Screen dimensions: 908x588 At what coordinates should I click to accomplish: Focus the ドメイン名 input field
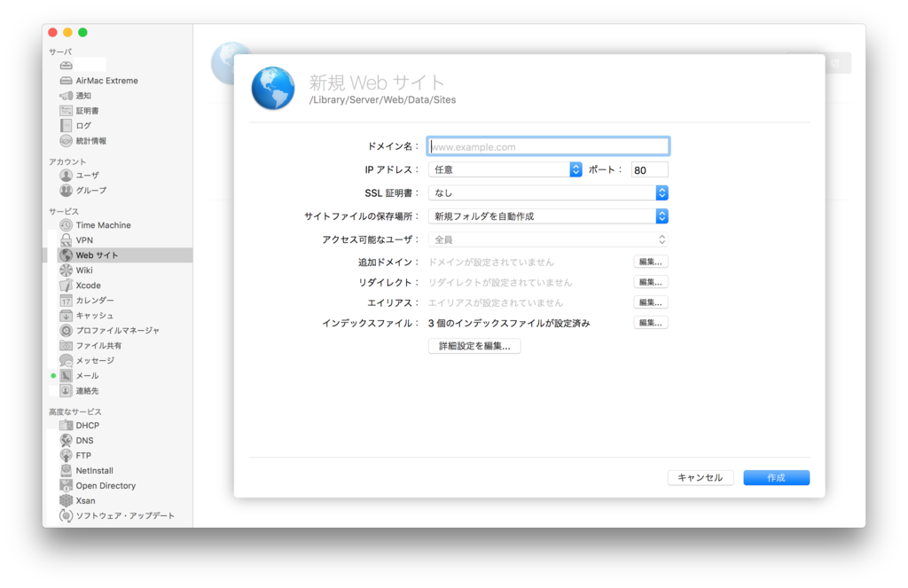(548, 146)
